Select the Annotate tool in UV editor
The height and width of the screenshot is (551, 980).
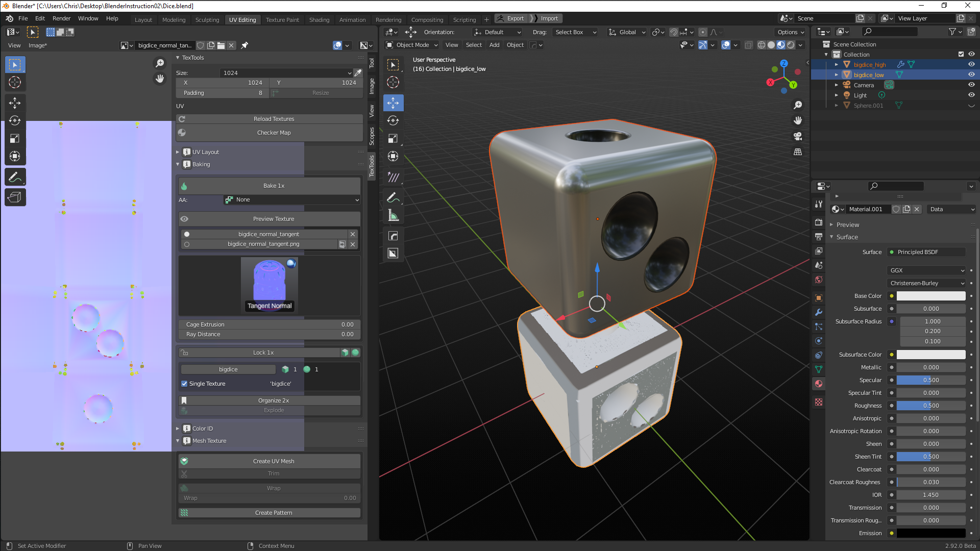point(15,177)
